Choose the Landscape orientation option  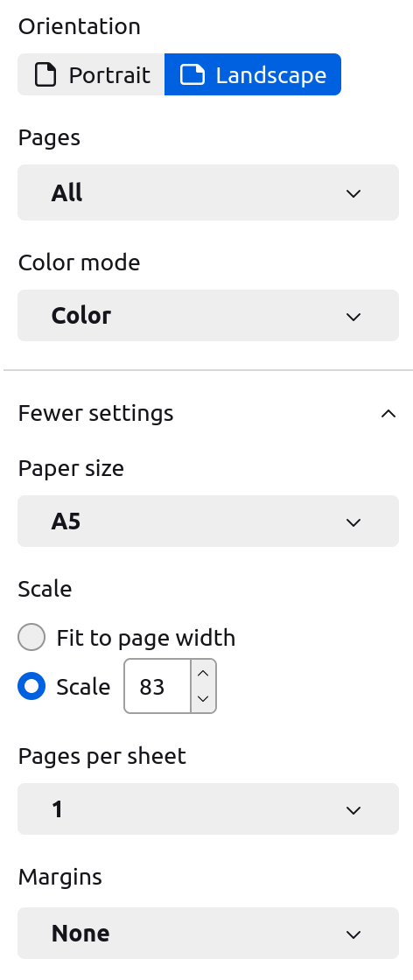pos(253,74)
